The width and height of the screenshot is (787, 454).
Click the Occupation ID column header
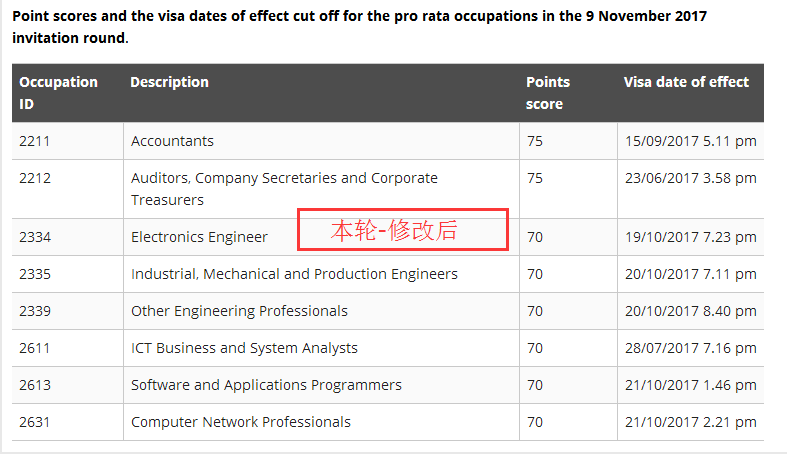pyautogui.click(x=58, y=93)
